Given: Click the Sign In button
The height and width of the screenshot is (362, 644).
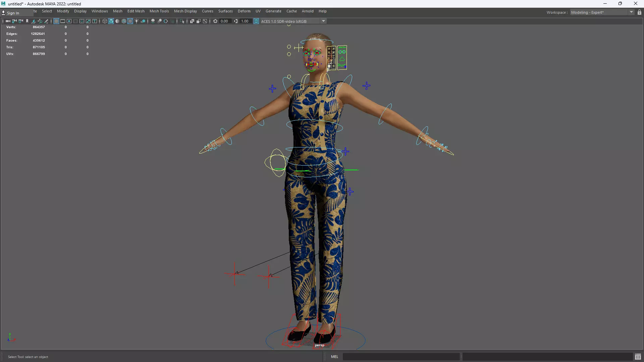Looking at the screenshot, I should (13, 13).
